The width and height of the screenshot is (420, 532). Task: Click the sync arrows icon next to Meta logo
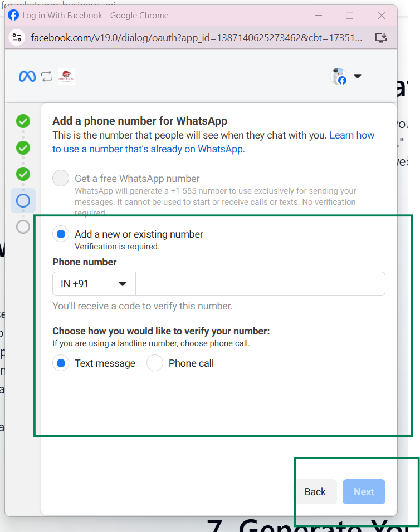[x=47, y=76]
